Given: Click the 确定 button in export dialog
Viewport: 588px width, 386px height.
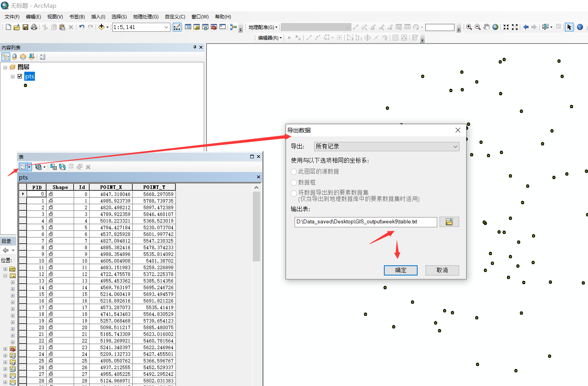Looking at the screenshot, I should 401,270.
